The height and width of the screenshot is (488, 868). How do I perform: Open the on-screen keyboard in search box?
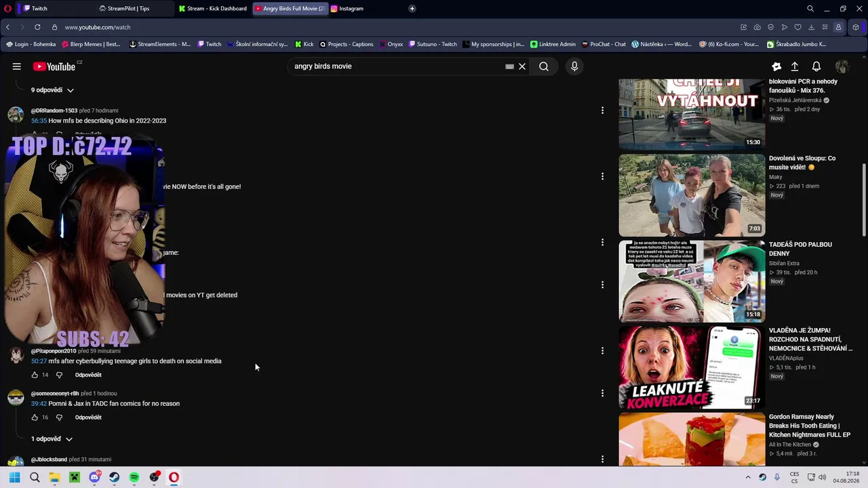click(509, 66)
